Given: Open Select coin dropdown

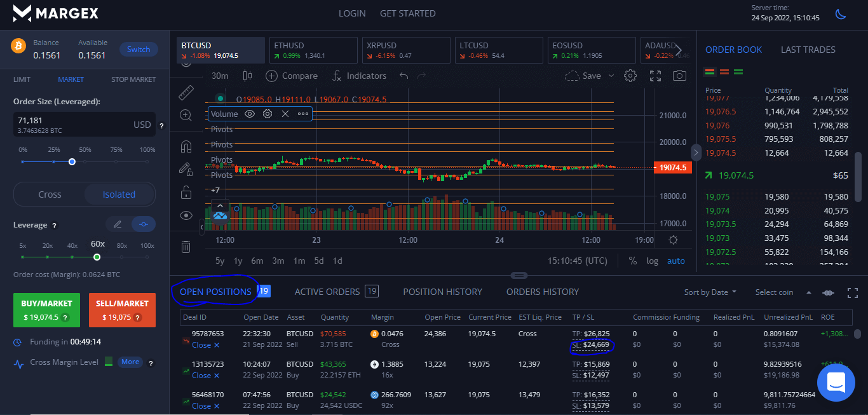Looking at the screenshot, I should pyautogui.click(x=783, y=292).
